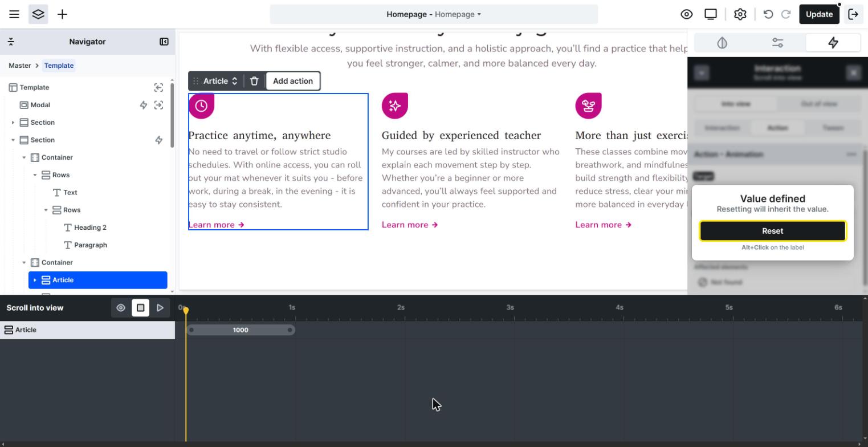The width and height of the screenshot is (868, 447).
Task: Select the Article track in timeline
Action: [x=88, y=330]
